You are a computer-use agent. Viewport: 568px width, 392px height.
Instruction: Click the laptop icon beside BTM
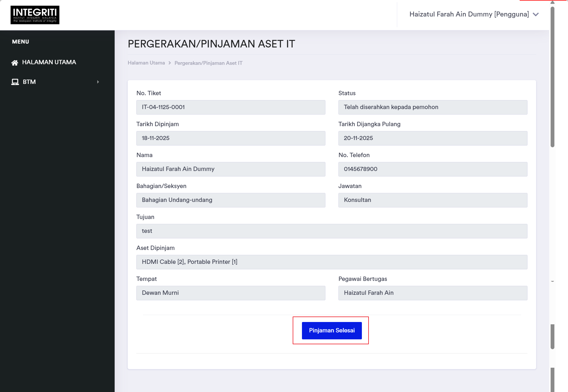point(15,82)
